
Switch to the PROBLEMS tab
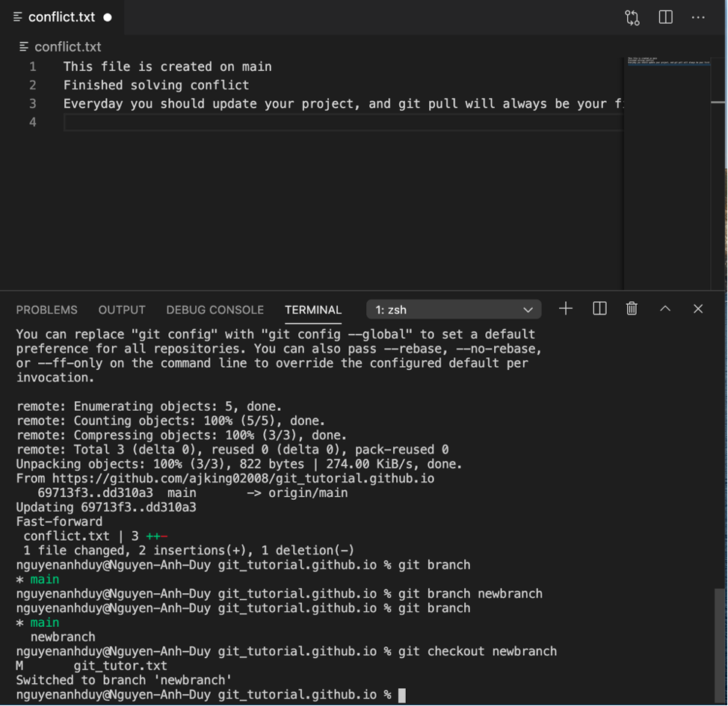click(46, 309)
